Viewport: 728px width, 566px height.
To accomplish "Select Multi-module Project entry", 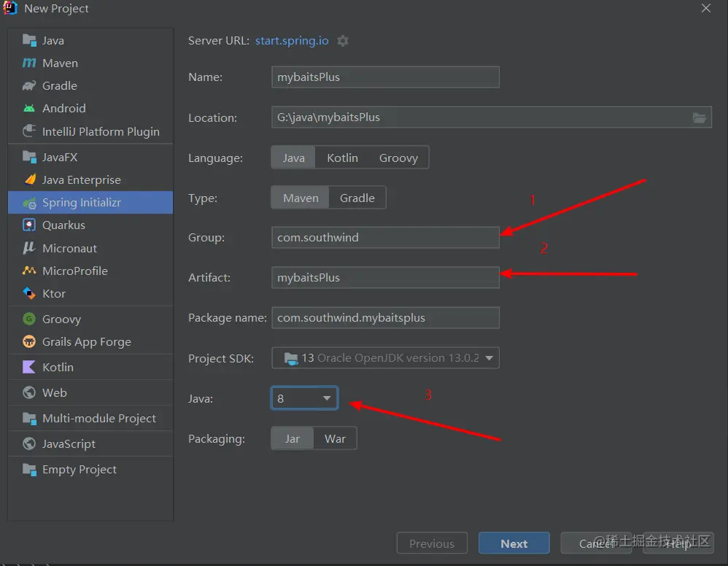I will (90, 418).
